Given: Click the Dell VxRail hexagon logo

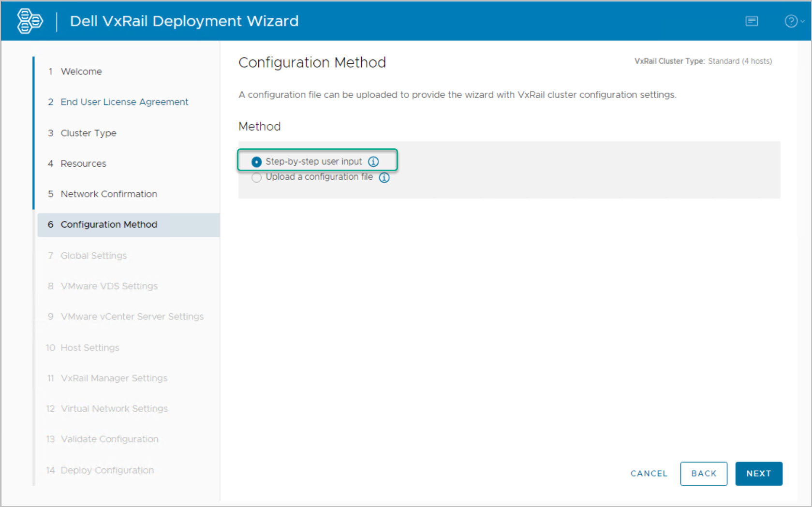Looking at the screenshot, I should tap(30, 21).
